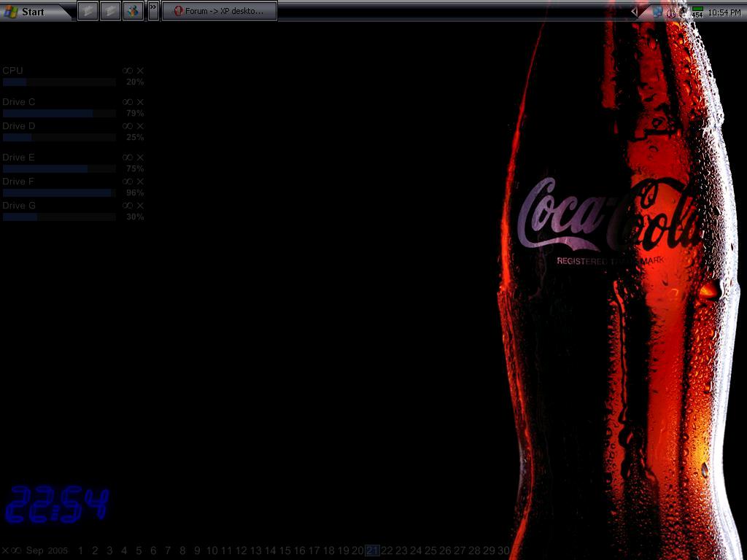This screenshot has height=560, width=747.
Task: Select highlighted day 21 in calendar bar
Action: tap(373, 551)
